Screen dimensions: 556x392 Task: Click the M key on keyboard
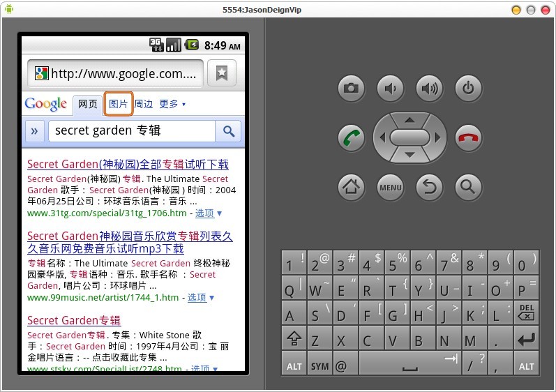[475, 338]
